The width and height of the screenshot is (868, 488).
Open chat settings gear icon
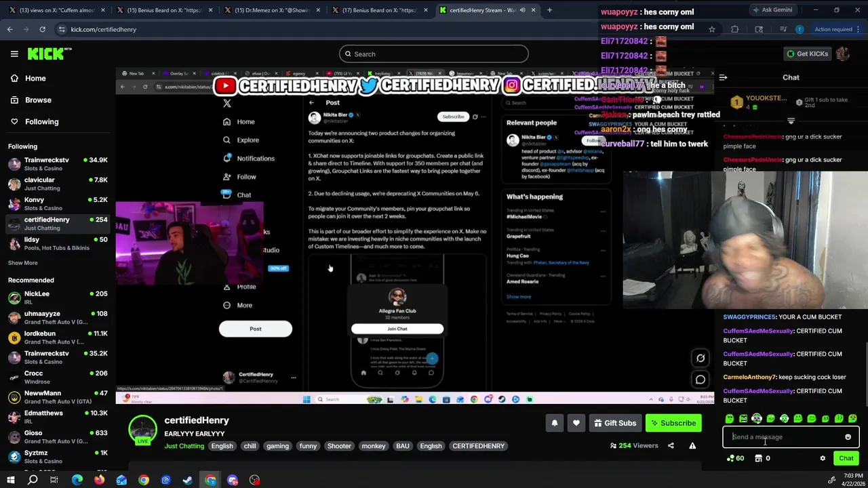823,458
